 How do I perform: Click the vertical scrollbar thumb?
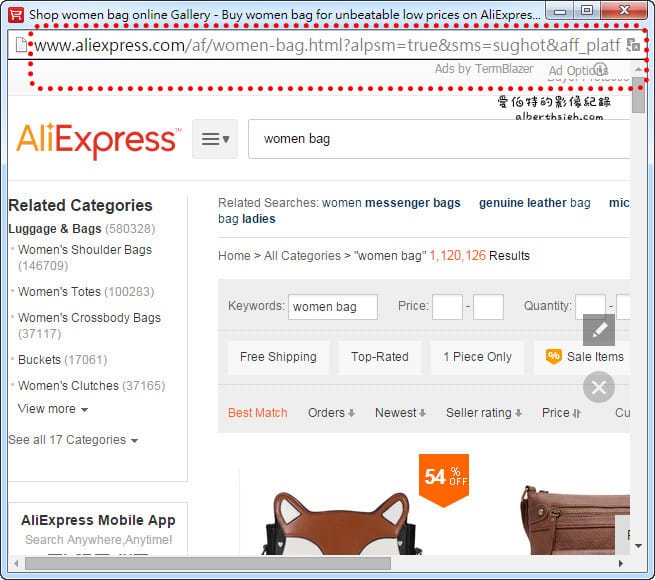pyautogui.click(x=638, y=97)
